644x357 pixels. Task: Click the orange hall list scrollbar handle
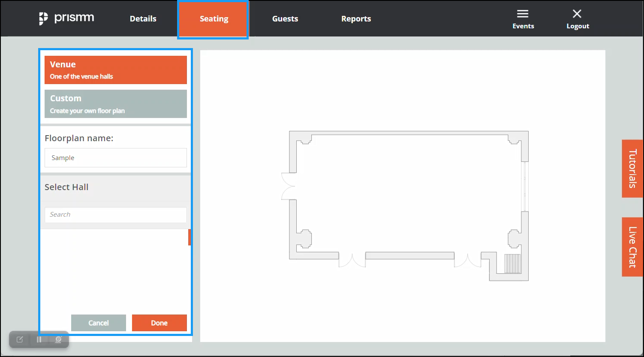tap(190, 237)
